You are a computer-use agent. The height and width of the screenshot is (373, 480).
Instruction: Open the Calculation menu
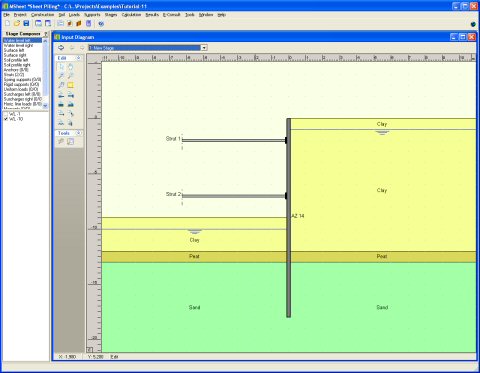131,15
